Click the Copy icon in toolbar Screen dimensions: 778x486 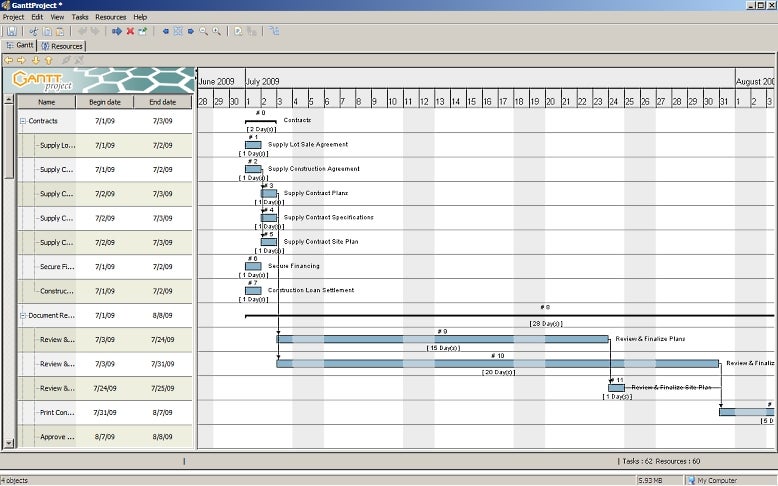[47, 31]
